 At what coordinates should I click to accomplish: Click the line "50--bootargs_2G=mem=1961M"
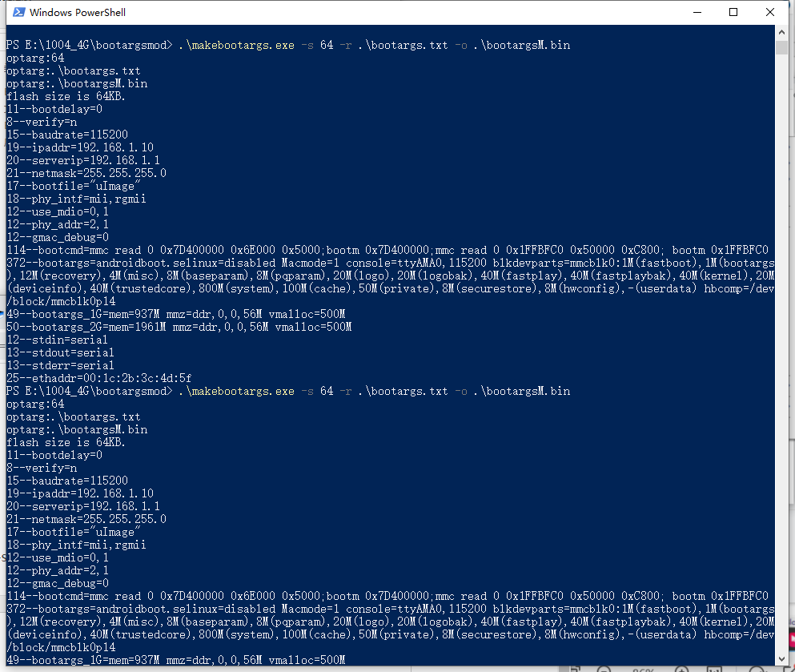coord(179,327)
